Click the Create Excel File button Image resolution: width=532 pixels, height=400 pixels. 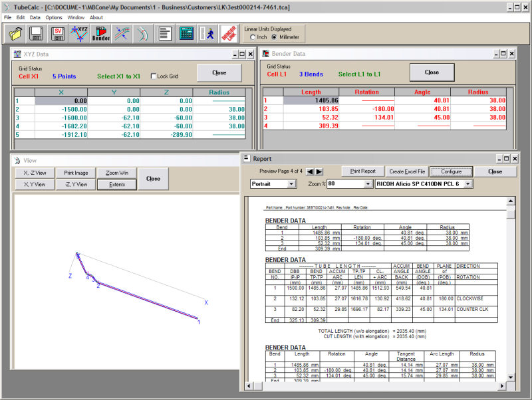(407, 171)
